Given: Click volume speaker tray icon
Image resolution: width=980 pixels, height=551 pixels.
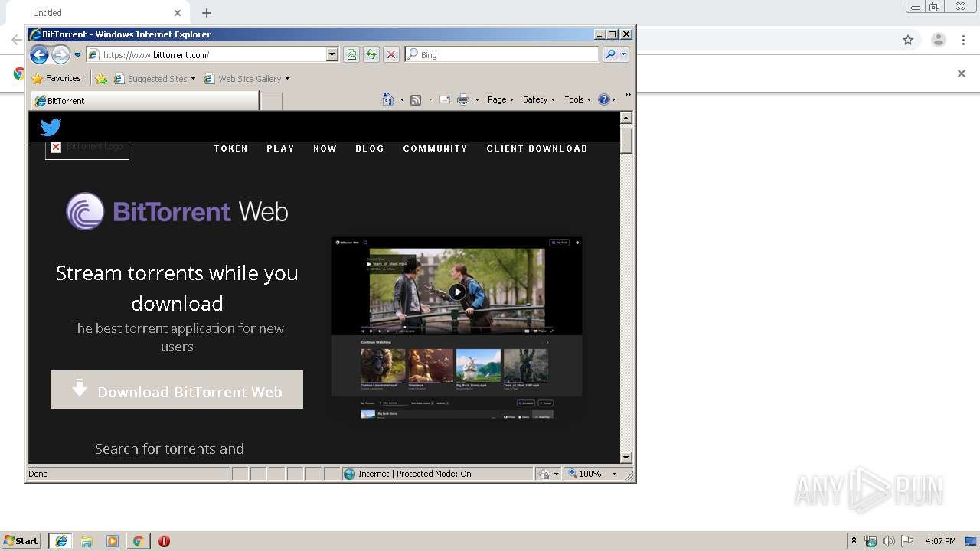Looking at the screenshot, I should [889, 541].
